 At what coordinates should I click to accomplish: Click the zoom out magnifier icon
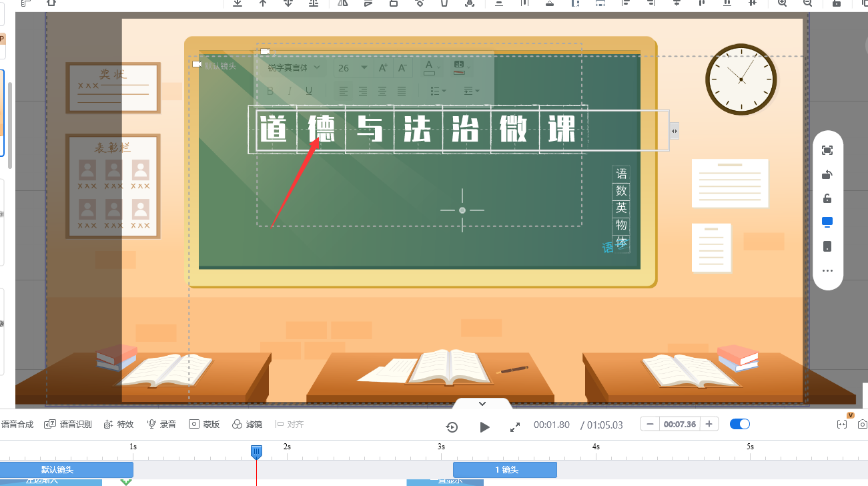click(807, 3)
